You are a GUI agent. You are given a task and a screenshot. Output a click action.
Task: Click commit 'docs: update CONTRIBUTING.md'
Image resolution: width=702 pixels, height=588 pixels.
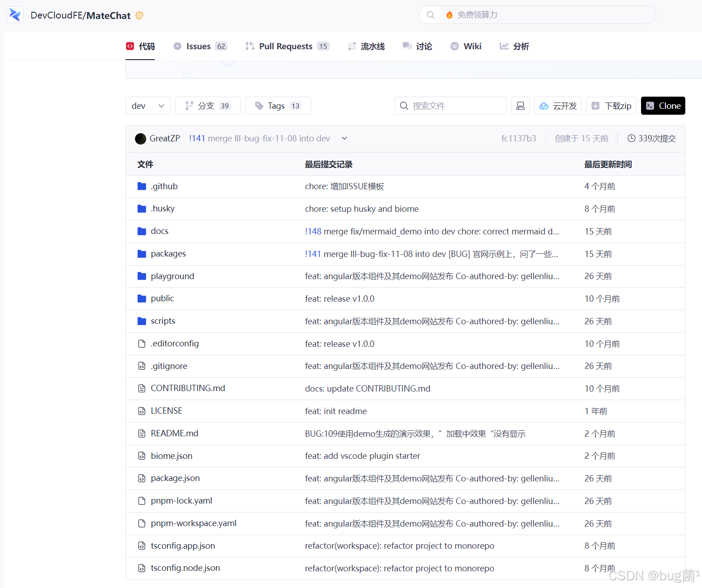367,388
